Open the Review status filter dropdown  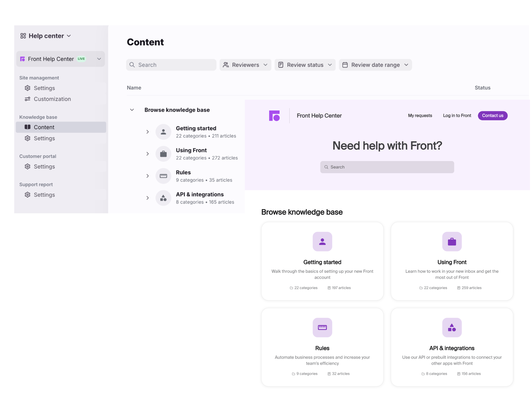click(305, 65)
